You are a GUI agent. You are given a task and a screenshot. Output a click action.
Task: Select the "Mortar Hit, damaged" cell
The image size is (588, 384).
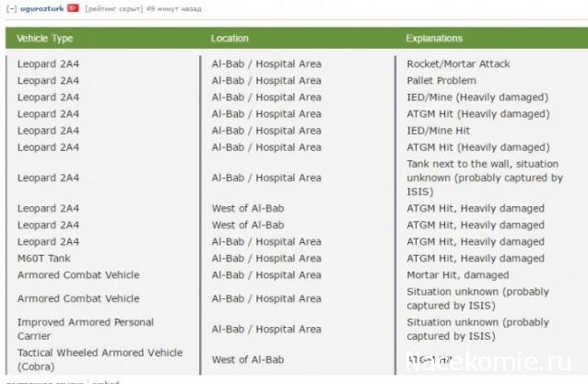[x=457, y=274]
